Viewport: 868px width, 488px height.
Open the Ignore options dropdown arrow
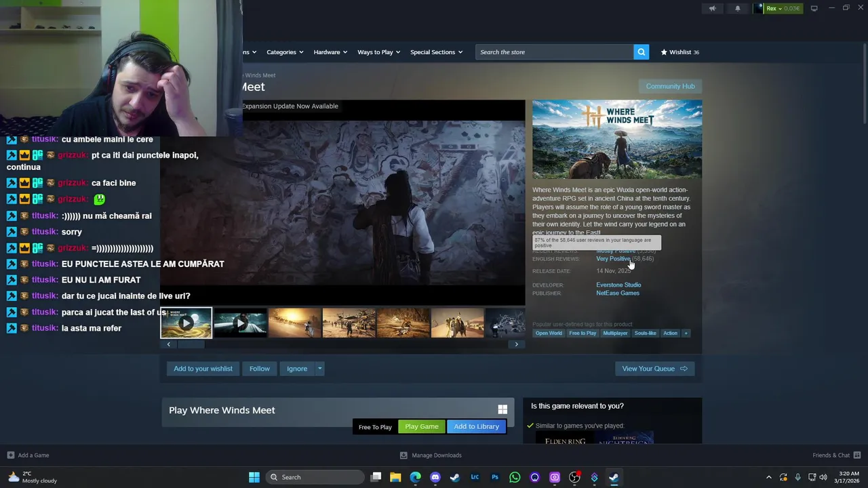pyautogui.click(x=319, y=369)
